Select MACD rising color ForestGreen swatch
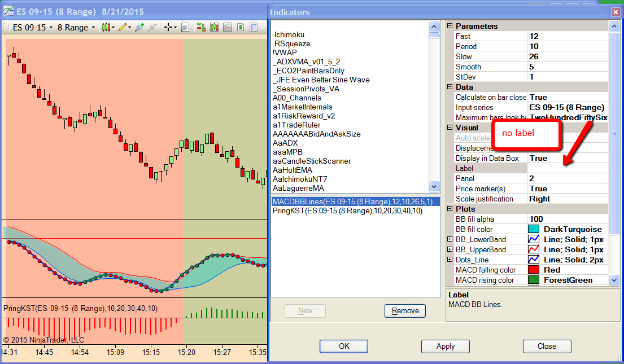This screenshot has height=364, width=624. tap(533, 280)
